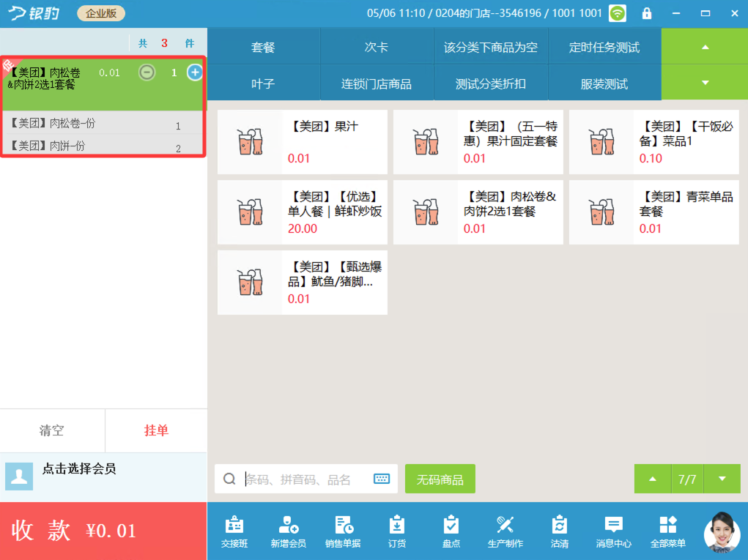The image size is (748, 560).
Task: Go to previous product page arrow
Action: (x=652, y=479)
